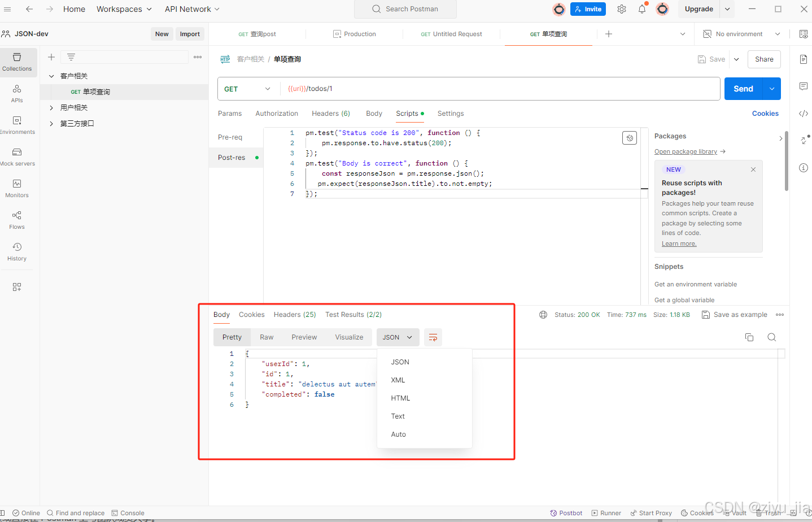
Task: Click Save as example
Action: tap(734, 315)
